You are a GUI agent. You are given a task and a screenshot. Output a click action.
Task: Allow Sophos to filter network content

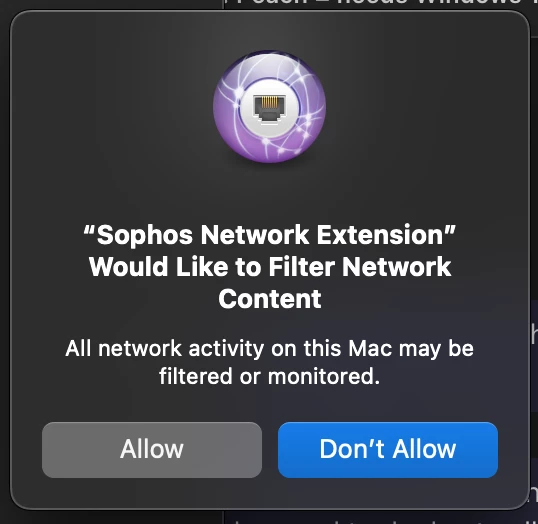(152, 450)
